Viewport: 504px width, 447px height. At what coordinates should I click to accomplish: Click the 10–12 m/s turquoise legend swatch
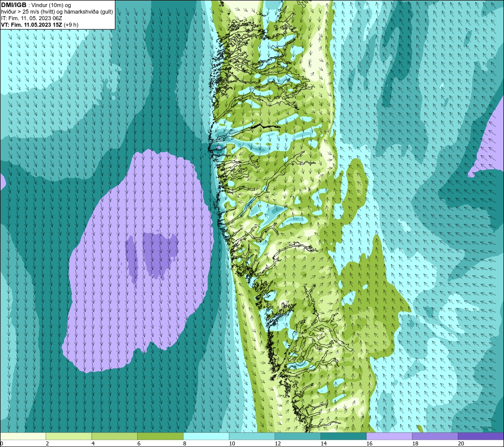pos(251,436)
